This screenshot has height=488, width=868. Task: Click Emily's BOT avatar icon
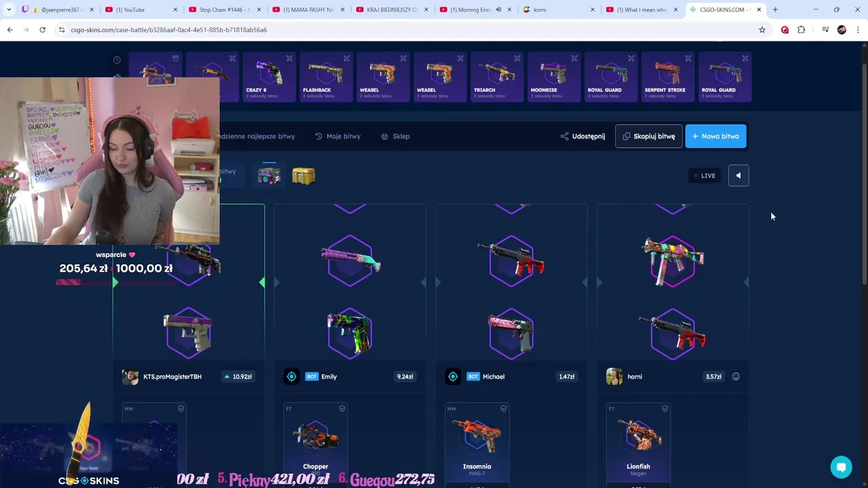click(292, 376)
